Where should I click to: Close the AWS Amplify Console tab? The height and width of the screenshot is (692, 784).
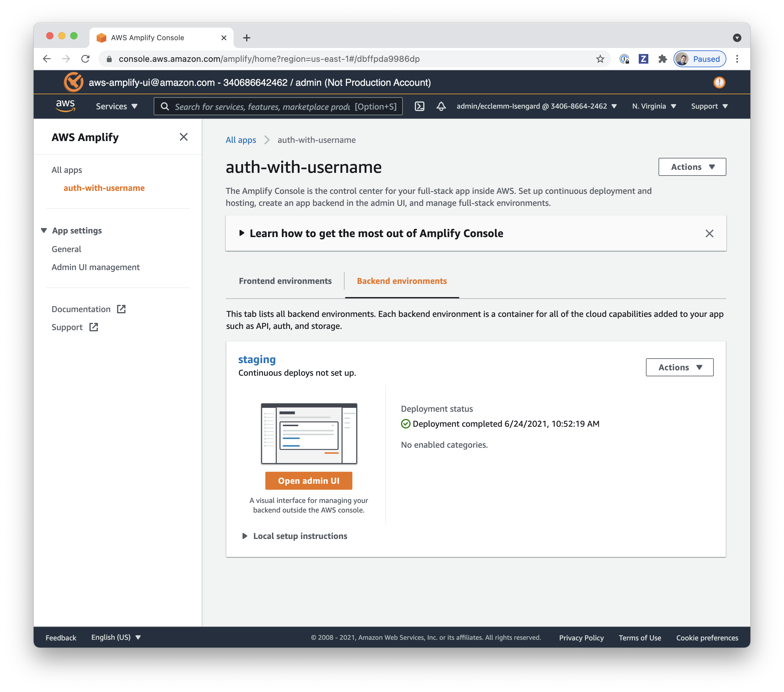coord(224,38)
